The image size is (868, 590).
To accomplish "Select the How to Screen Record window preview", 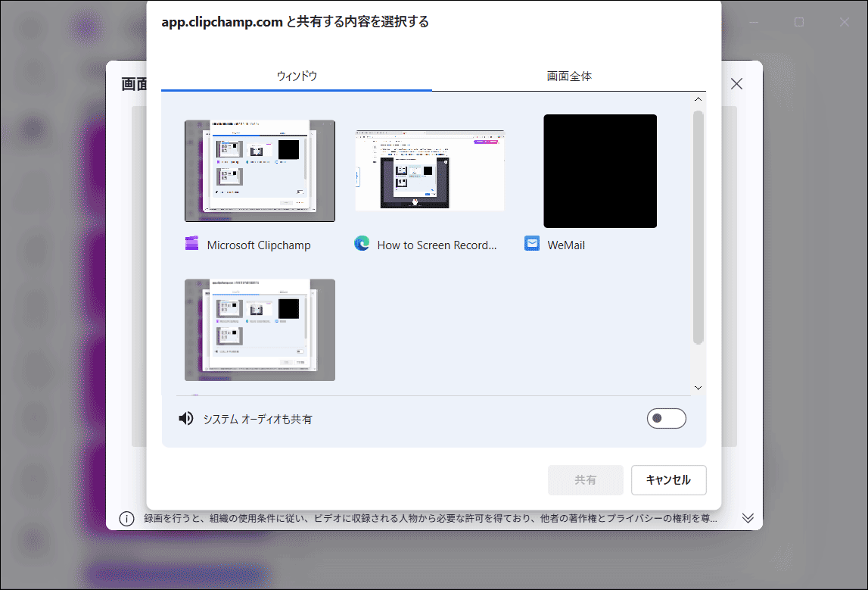I will [x=429, y=169].
